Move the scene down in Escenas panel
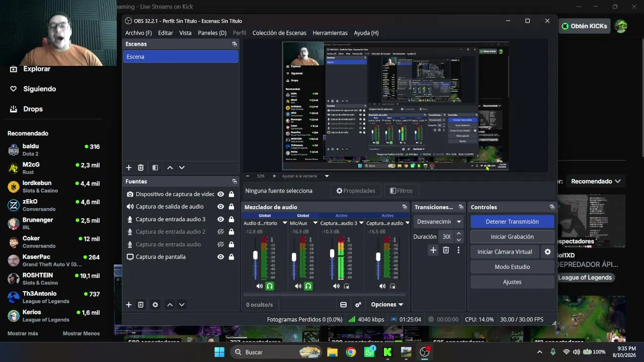 tap(182, 167)
